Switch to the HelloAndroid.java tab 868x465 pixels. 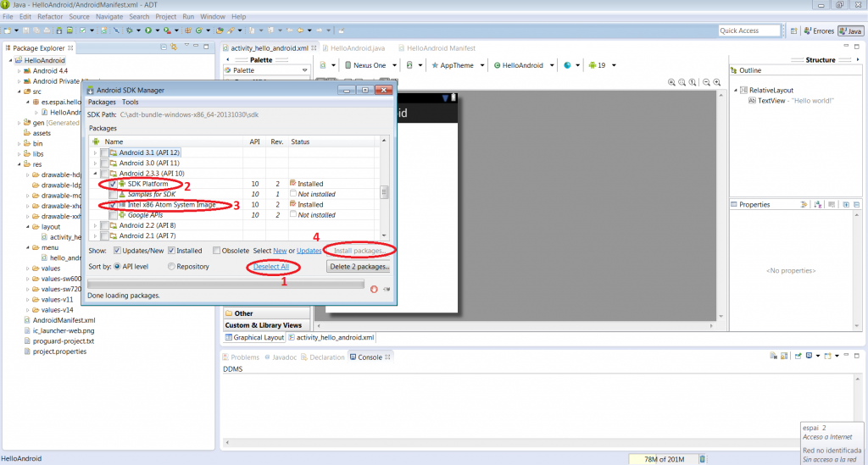point(357,48)
